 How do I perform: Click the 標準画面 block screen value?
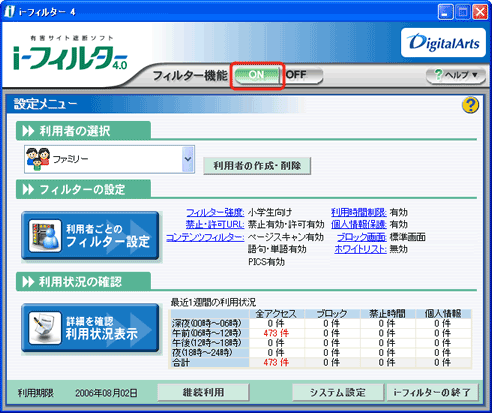(408, 237)
